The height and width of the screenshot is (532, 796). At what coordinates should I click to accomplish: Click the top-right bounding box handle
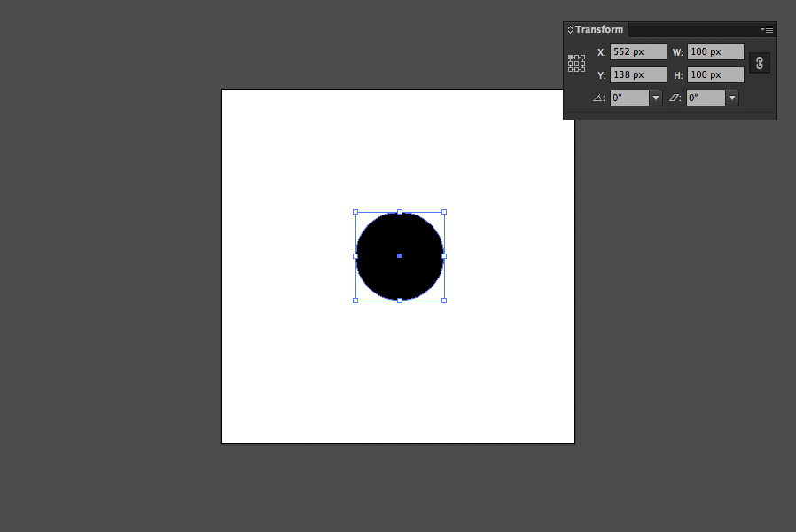[444, 212]
